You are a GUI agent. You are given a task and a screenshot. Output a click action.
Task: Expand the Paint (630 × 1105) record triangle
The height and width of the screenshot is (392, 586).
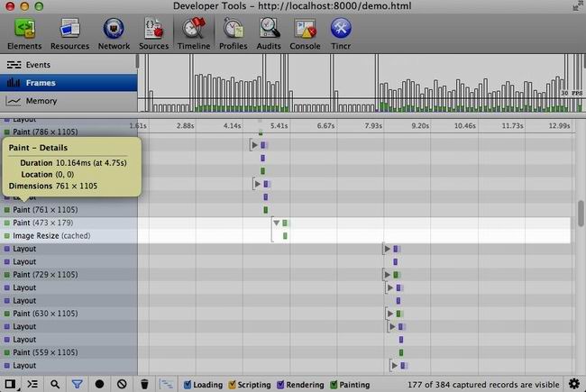[x=390, y=314]
